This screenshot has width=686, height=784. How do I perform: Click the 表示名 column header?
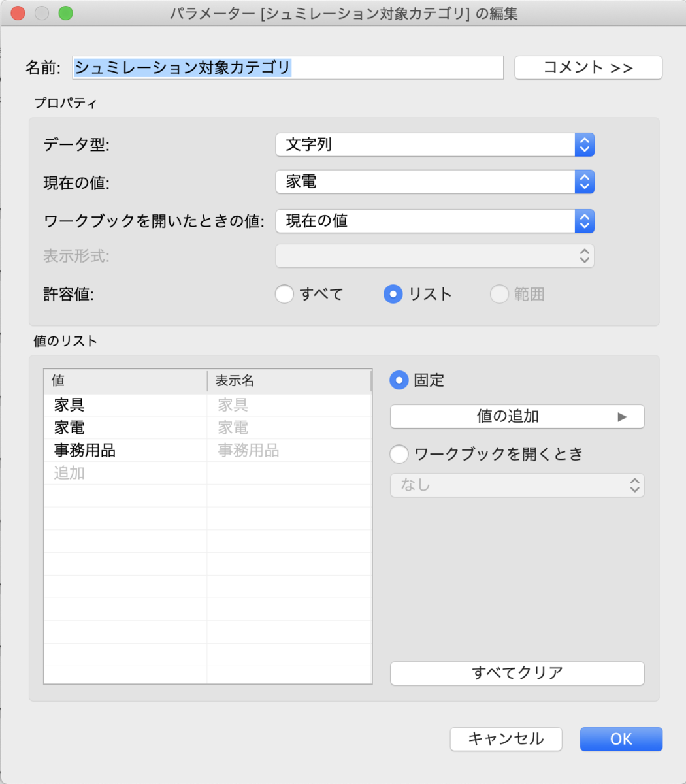click(x=289, y=381)
